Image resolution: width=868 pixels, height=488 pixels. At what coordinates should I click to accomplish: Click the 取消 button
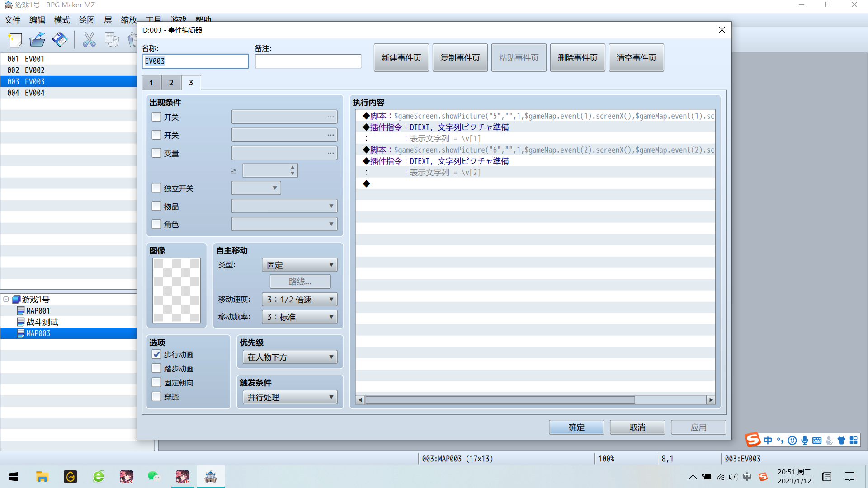coord(637,427)
